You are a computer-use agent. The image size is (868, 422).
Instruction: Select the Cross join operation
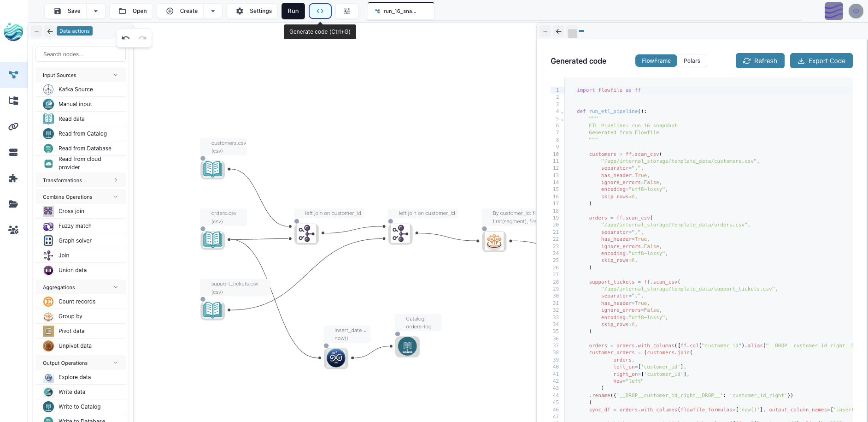click(x=71, y=211)
